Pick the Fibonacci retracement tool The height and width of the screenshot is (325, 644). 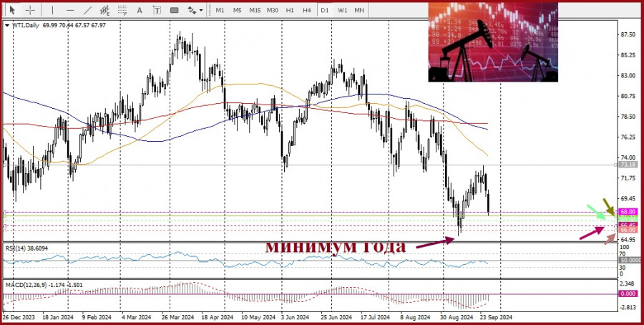tap(122, 10)
